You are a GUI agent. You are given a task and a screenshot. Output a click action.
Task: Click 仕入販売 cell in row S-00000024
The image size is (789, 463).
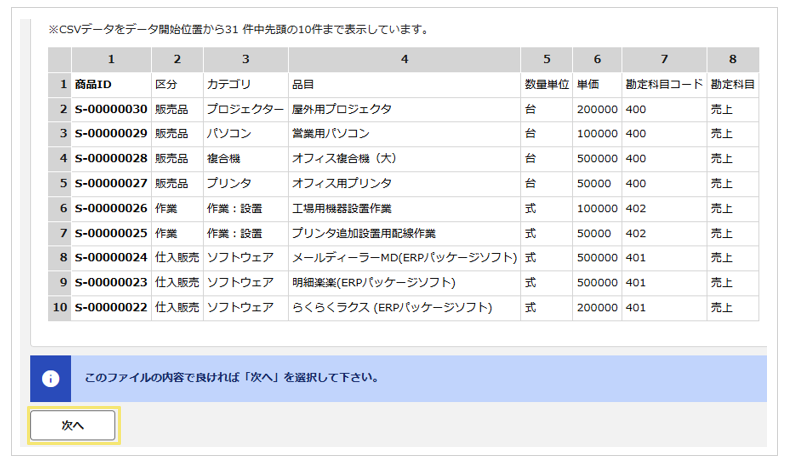tap(177, 258)
